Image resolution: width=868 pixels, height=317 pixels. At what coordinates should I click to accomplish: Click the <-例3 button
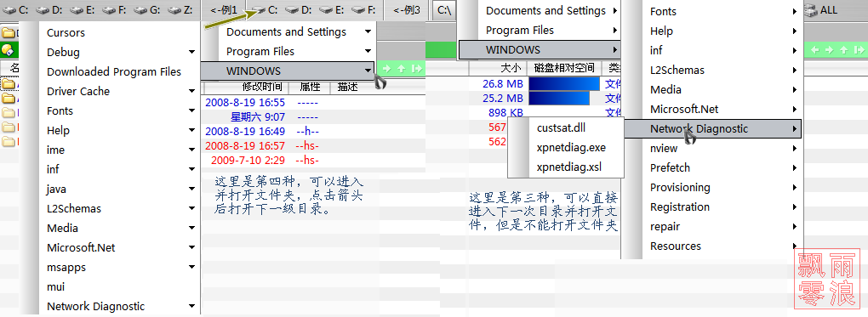(406, 10)
